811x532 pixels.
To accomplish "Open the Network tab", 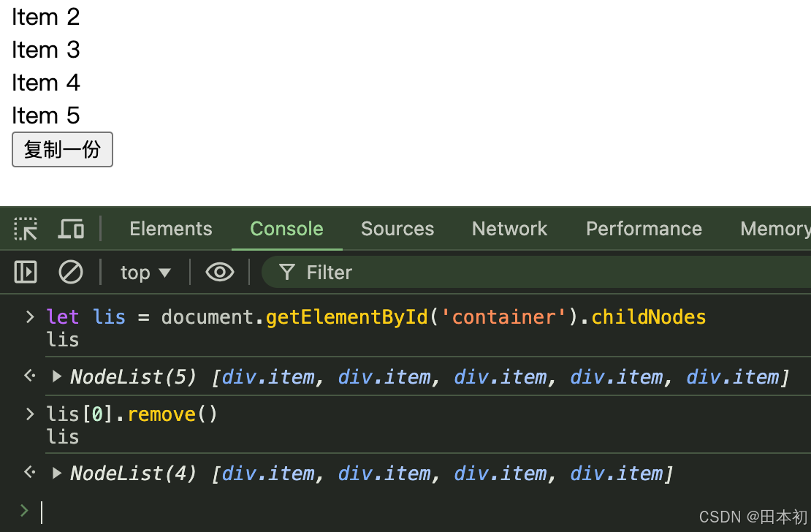I will click(x=509, y=229).
